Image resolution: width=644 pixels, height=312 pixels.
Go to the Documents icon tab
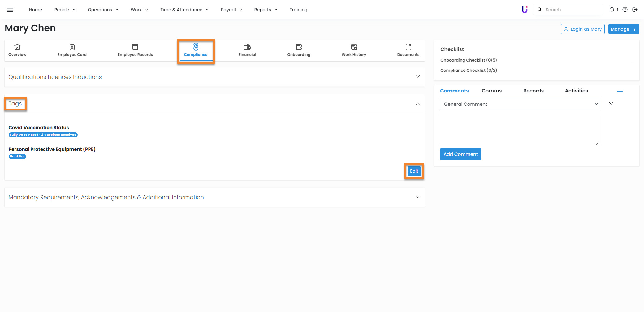pos(408,47)
